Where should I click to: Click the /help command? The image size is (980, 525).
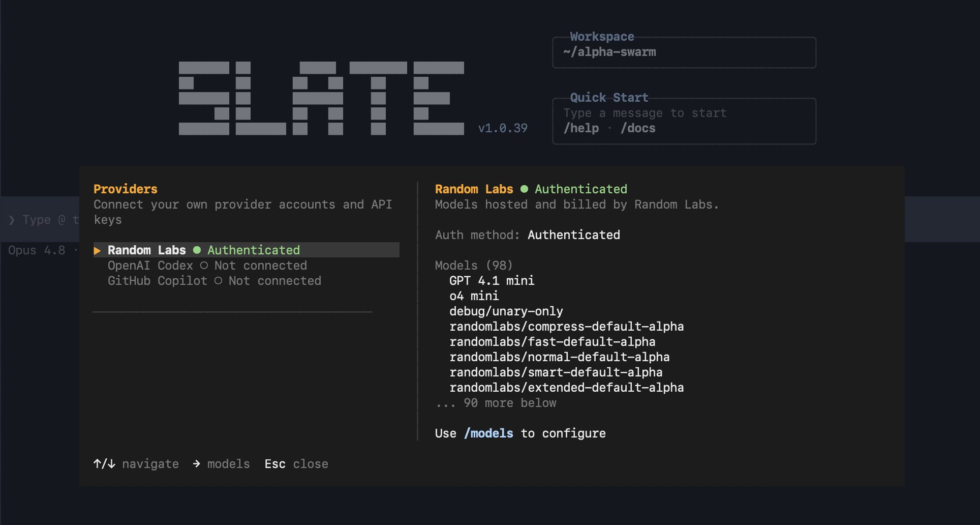[x=581, y=128]
